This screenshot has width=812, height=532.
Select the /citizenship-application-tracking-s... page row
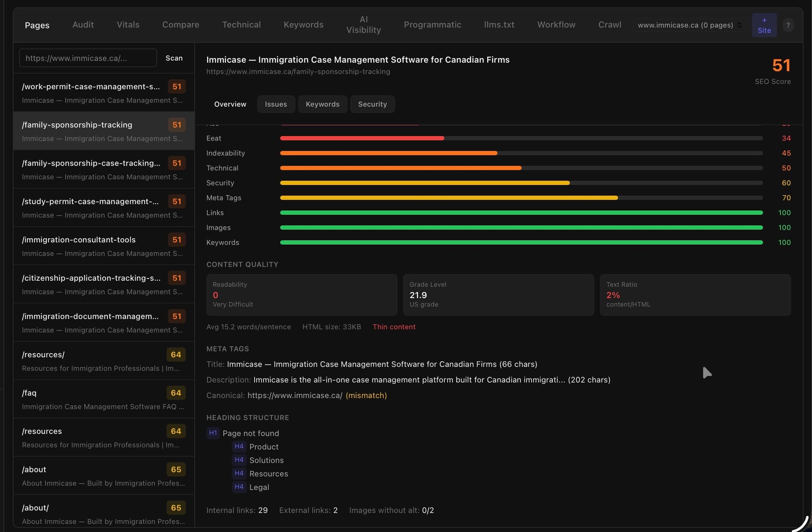[104, 284]
